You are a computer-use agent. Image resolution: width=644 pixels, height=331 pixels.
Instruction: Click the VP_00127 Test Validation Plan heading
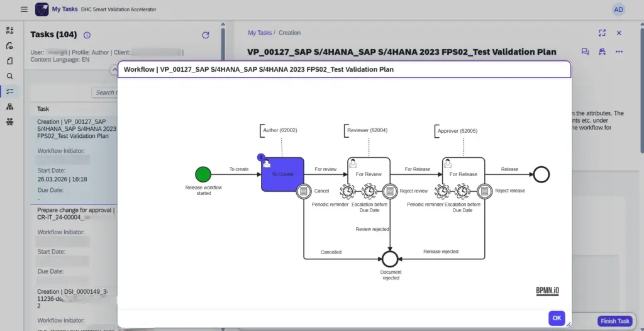[402, 52]
